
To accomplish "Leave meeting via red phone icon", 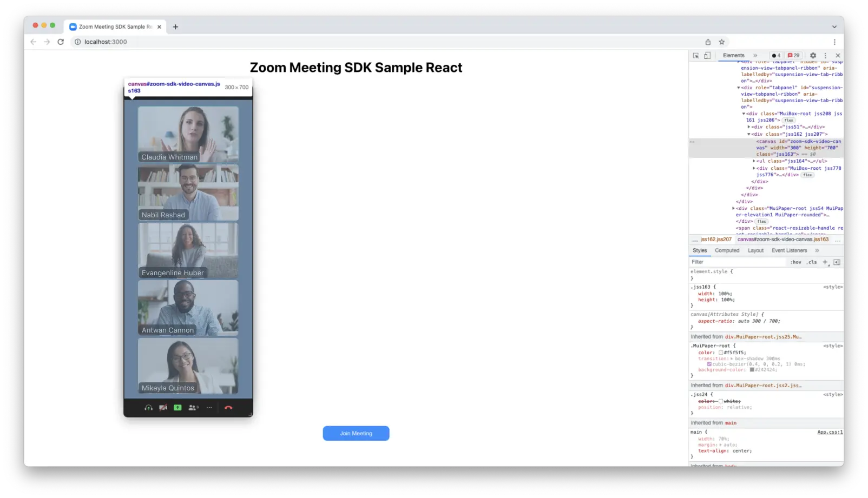I will 229,408.
